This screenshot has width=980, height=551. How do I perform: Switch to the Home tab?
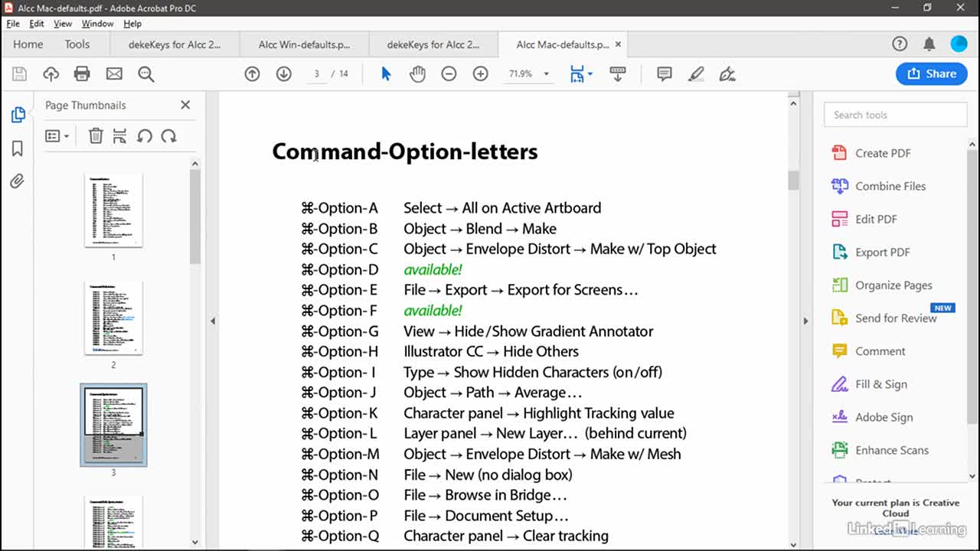28,44
